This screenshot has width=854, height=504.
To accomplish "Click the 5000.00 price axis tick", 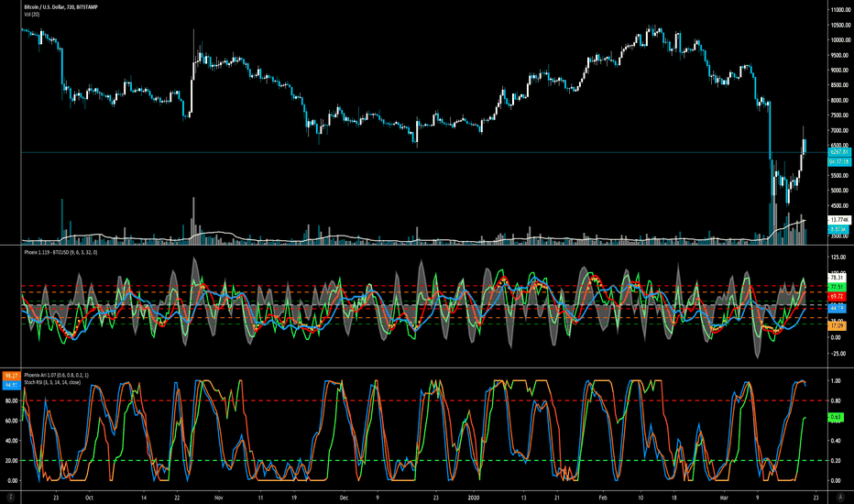I will click(840, 191).
